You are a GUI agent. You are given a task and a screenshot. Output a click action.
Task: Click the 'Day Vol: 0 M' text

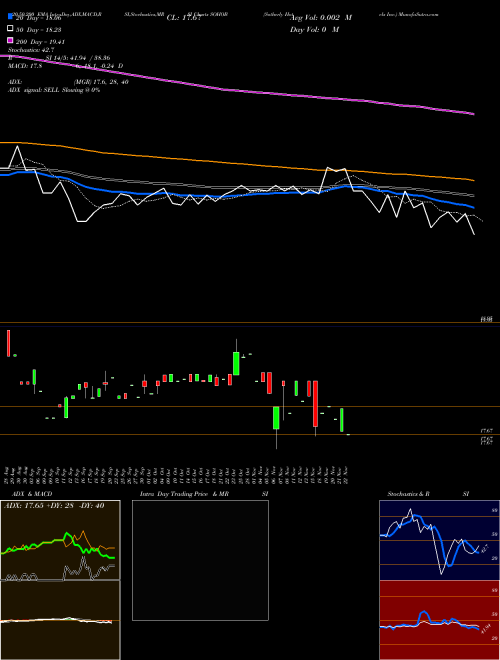314,29
